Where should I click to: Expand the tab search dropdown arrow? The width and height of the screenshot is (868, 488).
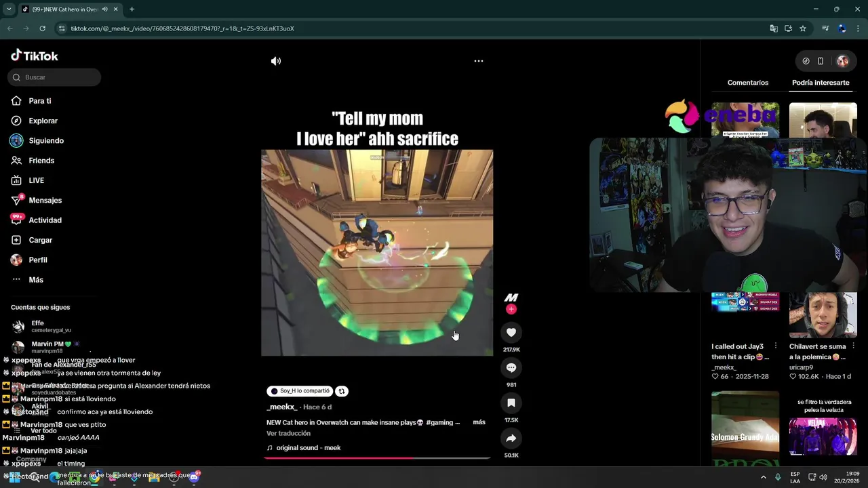9,9
